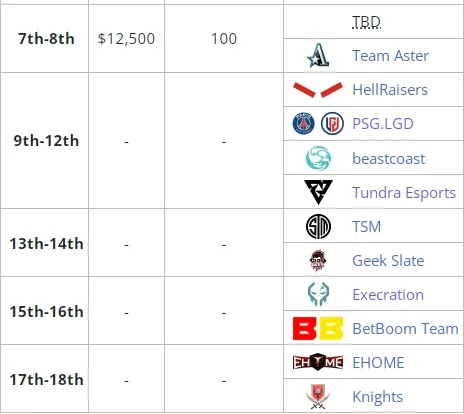Click the PSG crest logo icon
Image resolution: width=464 pixels, height=414 pixels.
303,124
